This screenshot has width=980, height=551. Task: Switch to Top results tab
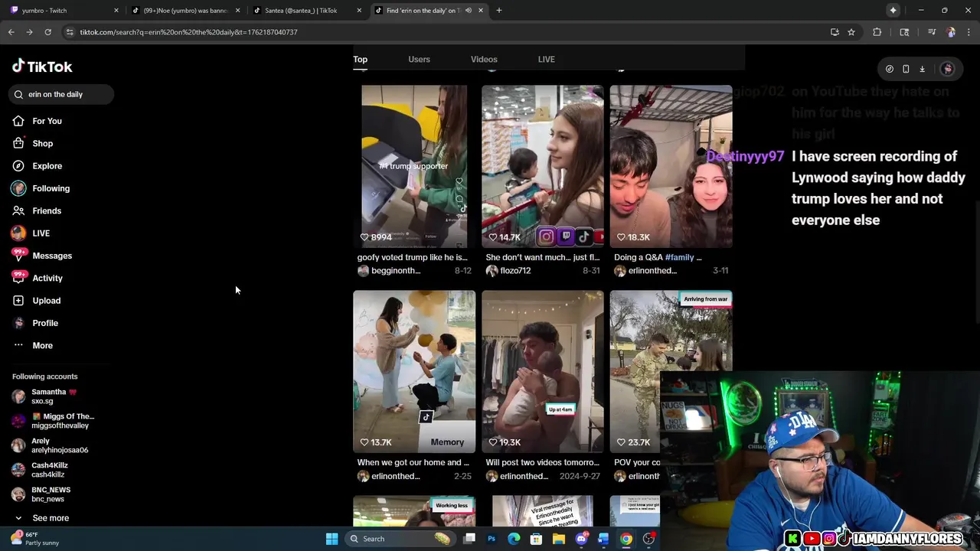(x=360, y=59)
